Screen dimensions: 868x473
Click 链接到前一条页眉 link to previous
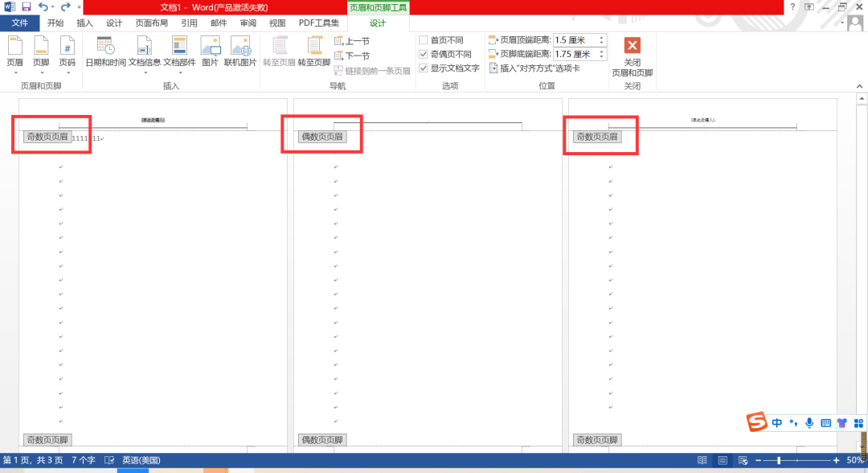pos(372,71)
